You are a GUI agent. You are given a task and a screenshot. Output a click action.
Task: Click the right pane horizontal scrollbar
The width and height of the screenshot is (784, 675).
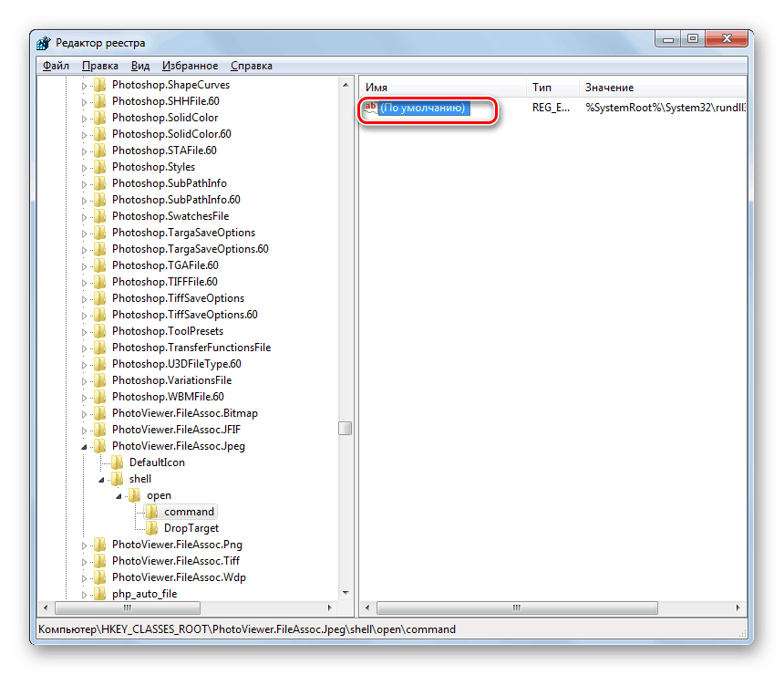click(x=516, y=607)
